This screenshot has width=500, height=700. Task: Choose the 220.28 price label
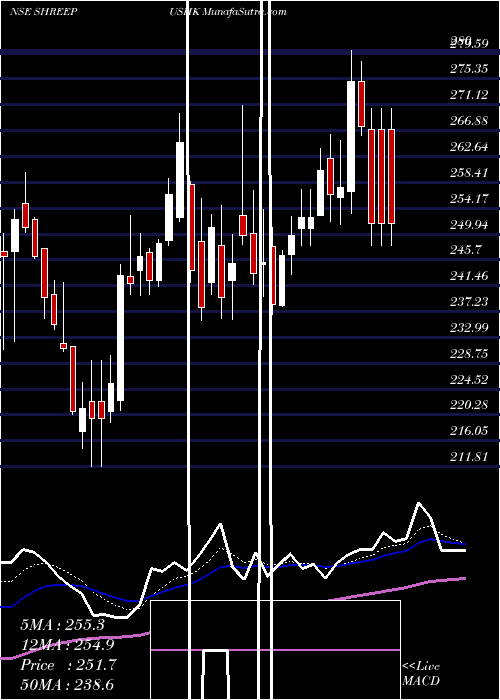coord(469,405)
